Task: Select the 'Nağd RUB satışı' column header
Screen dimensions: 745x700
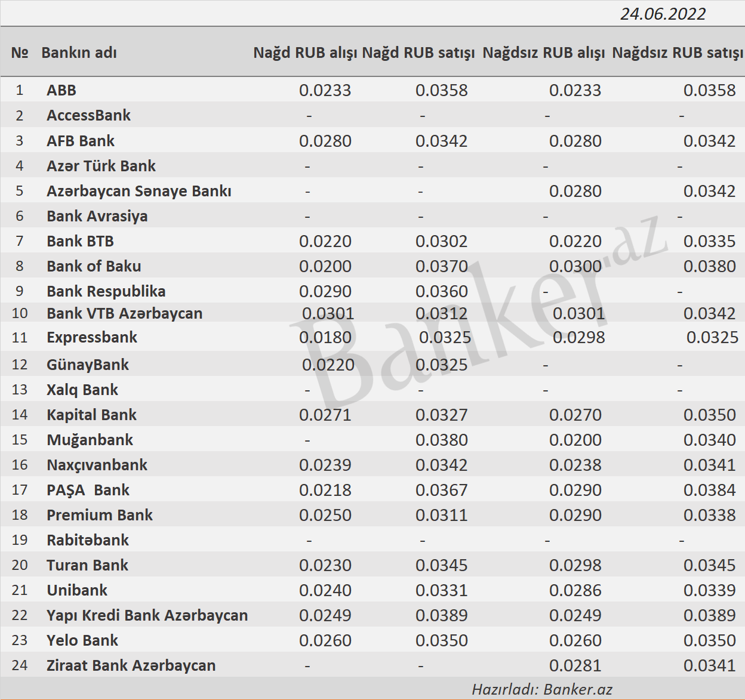Action: pos(418,53)
